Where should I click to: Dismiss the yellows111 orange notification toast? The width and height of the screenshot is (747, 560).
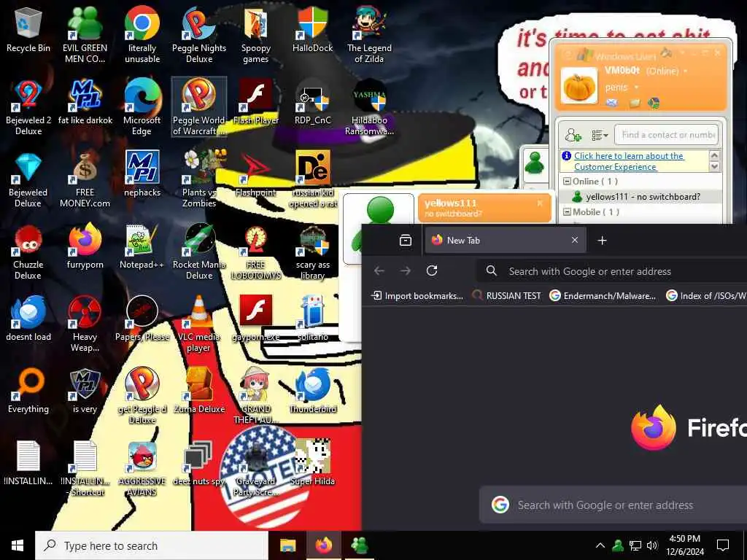[540, 203]
